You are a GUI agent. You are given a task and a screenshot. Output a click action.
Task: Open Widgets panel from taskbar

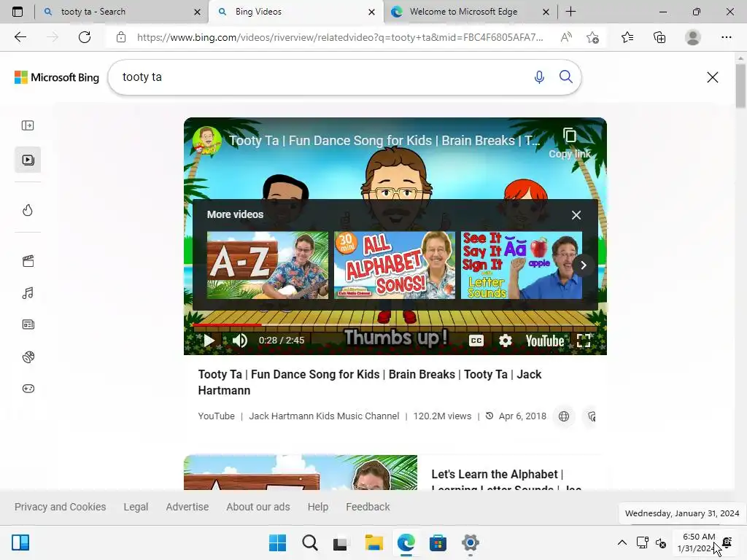(20, 542)
